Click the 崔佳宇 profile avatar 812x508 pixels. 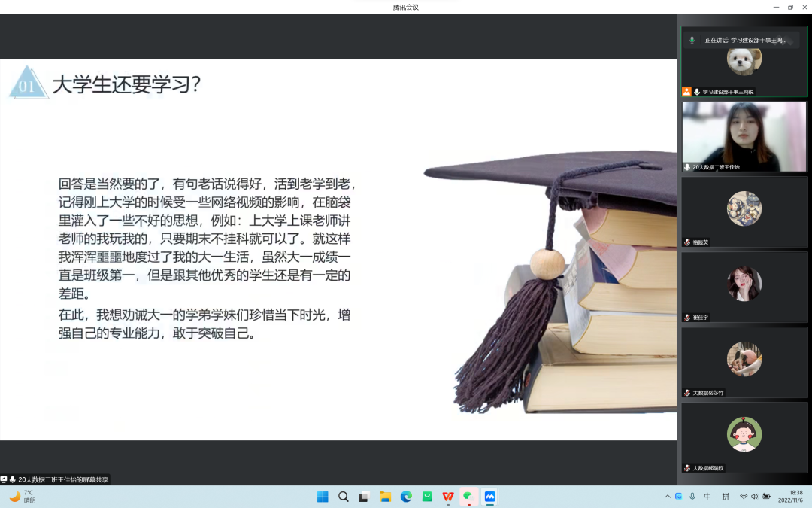click(744, 284)
